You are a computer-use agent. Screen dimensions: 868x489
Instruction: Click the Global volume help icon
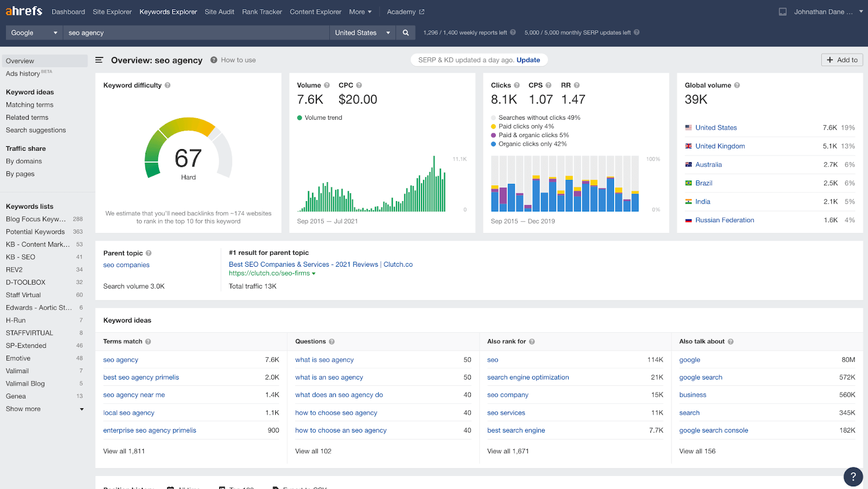pos(737,85)
